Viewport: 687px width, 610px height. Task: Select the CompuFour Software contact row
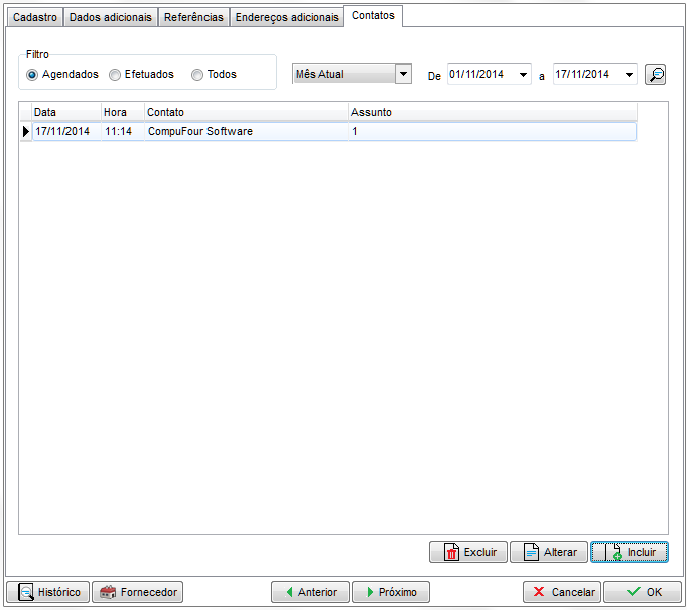pyautogui.click(x=200, y=131)
